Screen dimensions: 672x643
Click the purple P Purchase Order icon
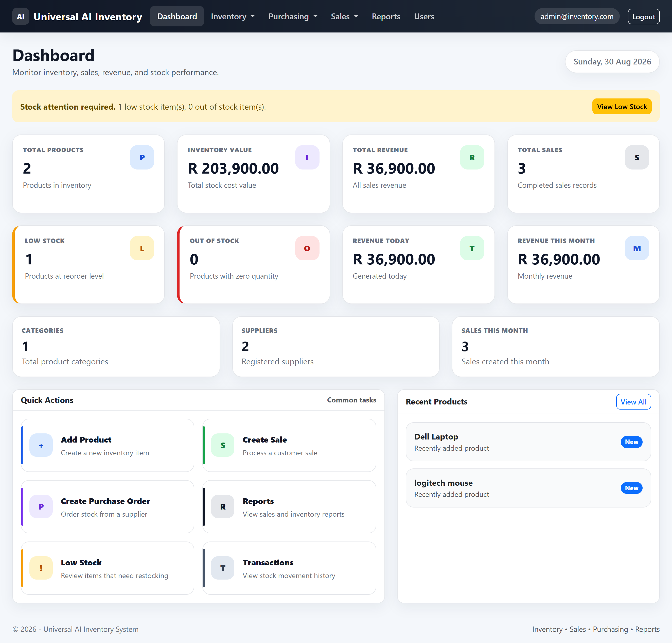(x=41, y=506)
